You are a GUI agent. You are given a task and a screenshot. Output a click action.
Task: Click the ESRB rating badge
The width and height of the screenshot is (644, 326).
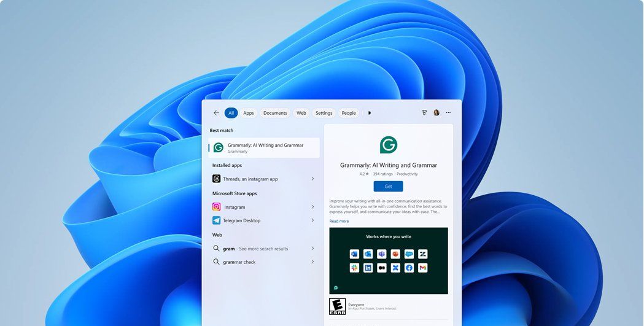click(x=337, y=306)
